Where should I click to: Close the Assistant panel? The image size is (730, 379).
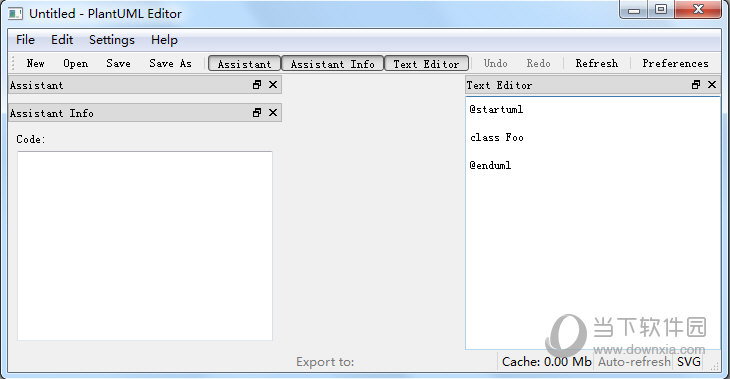[x=273, y=85]
